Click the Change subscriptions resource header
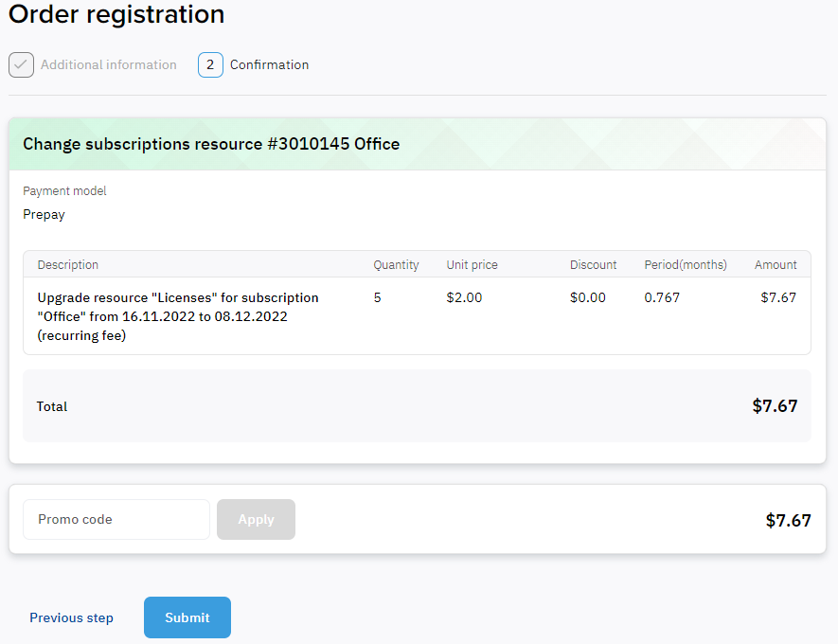The width and height of the screenshot is (838, 644). pos(210,143)
